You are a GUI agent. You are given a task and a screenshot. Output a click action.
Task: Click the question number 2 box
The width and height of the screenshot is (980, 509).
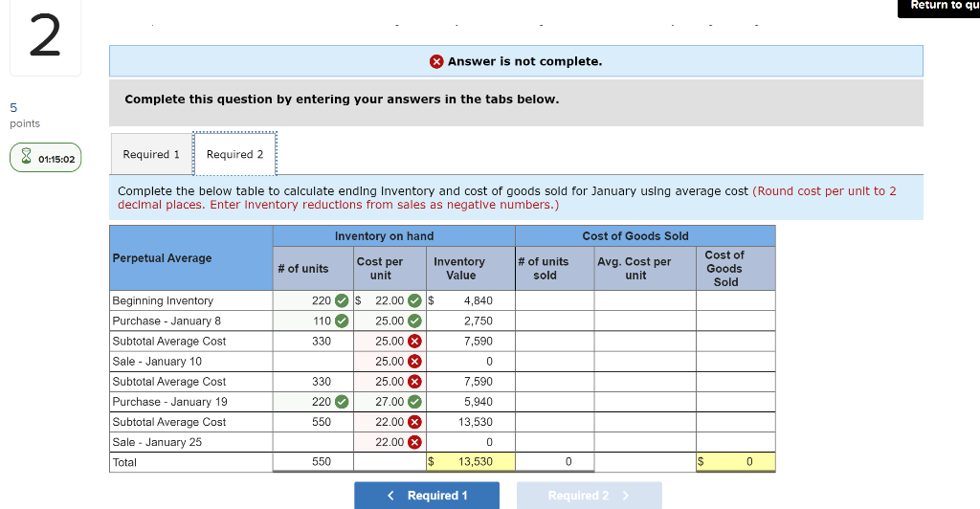46,37
